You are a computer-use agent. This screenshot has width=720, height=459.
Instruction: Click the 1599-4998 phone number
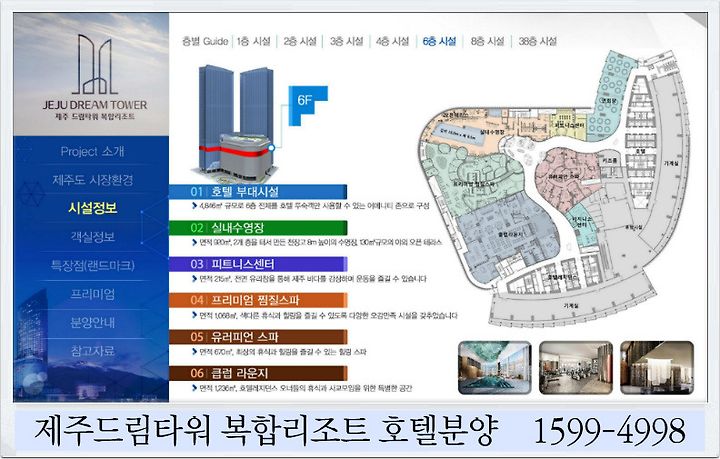(609, 431)
